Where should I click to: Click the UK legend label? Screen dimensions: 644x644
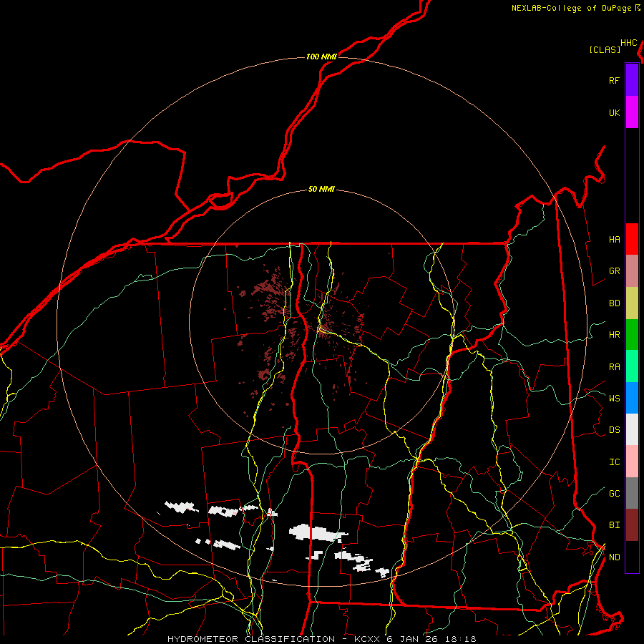pyautogui.click(x=614, y=112)
